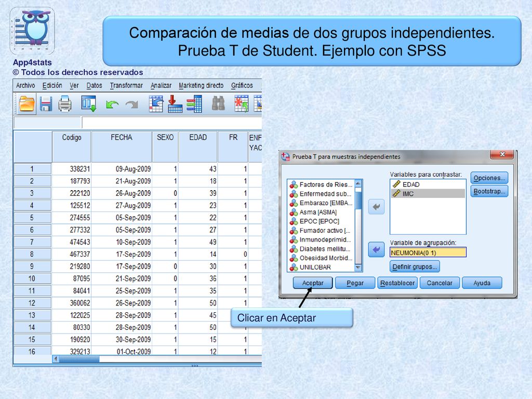Open the Gráficos menu
The height and width of the screenshot is (399, 532).
pos(242,86)
